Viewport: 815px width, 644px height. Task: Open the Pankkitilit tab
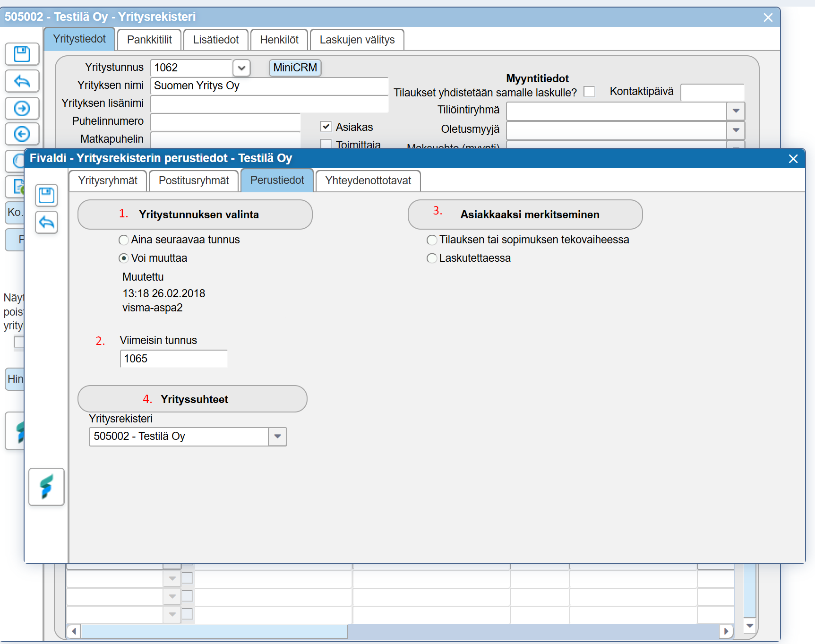point(149,40)
